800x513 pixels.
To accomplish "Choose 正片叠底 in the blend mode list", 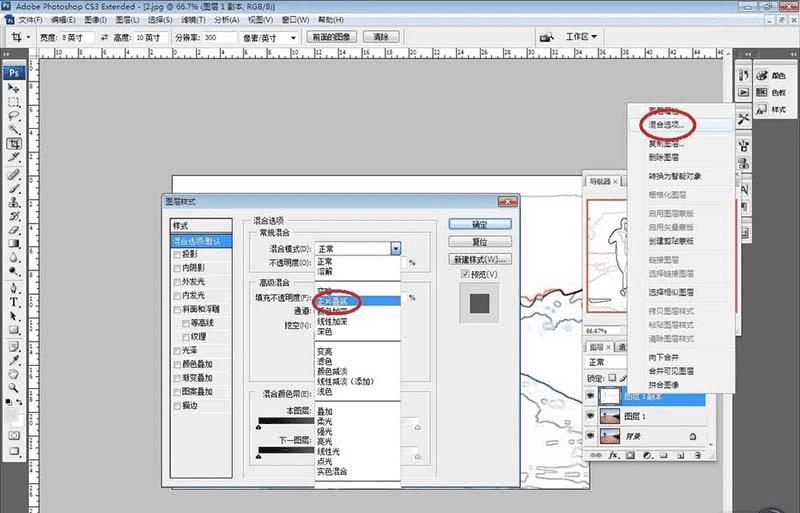I will (x=357, y=301).
